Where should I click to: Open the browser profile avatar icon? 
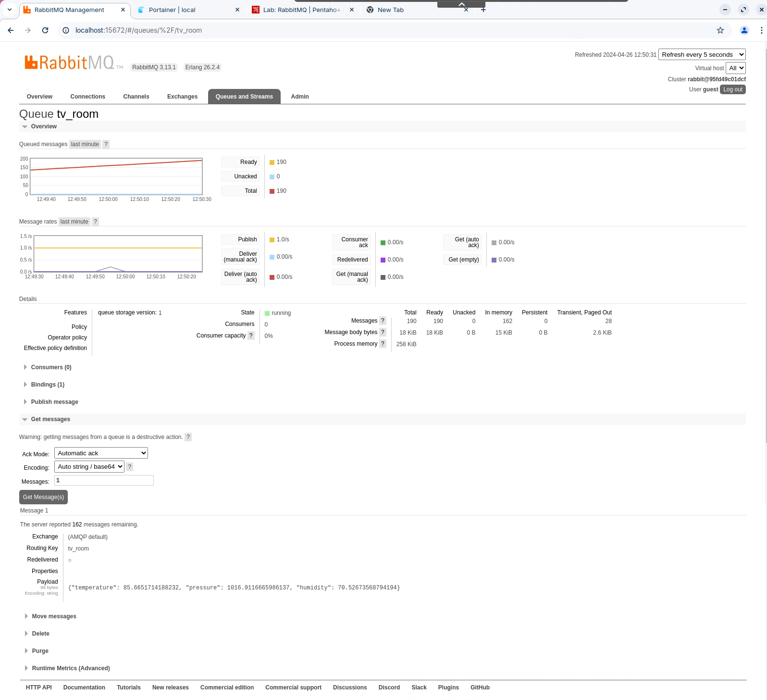[744, 30]
